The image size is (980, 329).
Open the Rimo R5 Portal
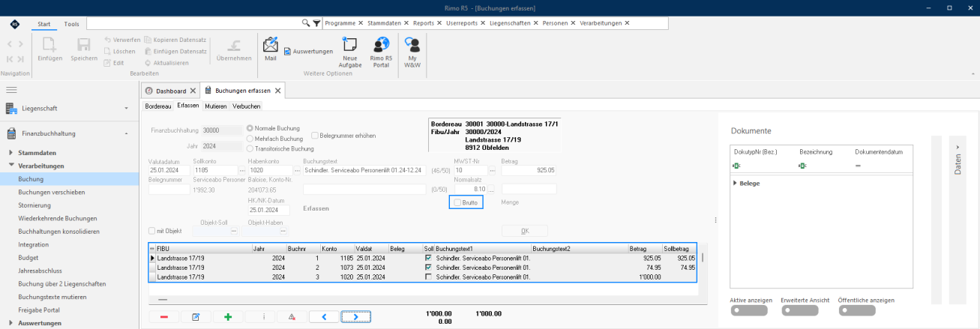coord(381,52)
